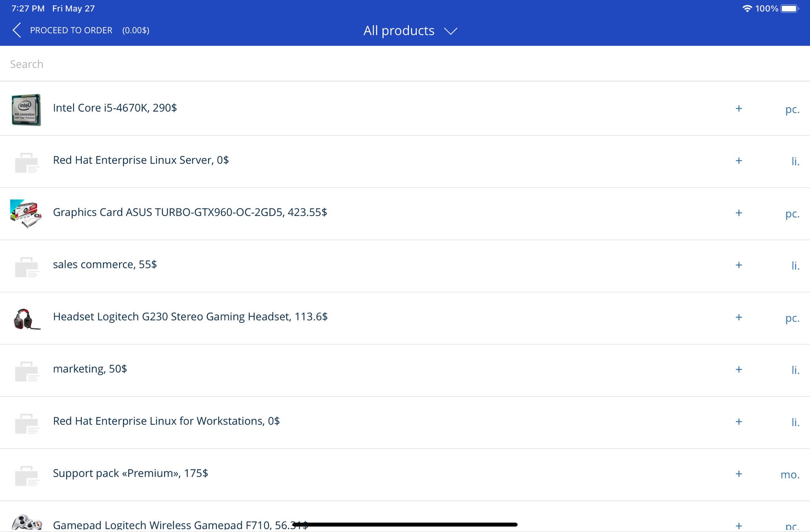Add Red Hat Enterprise Linux Server with plus
810x532 pixels.
[738, 161]
